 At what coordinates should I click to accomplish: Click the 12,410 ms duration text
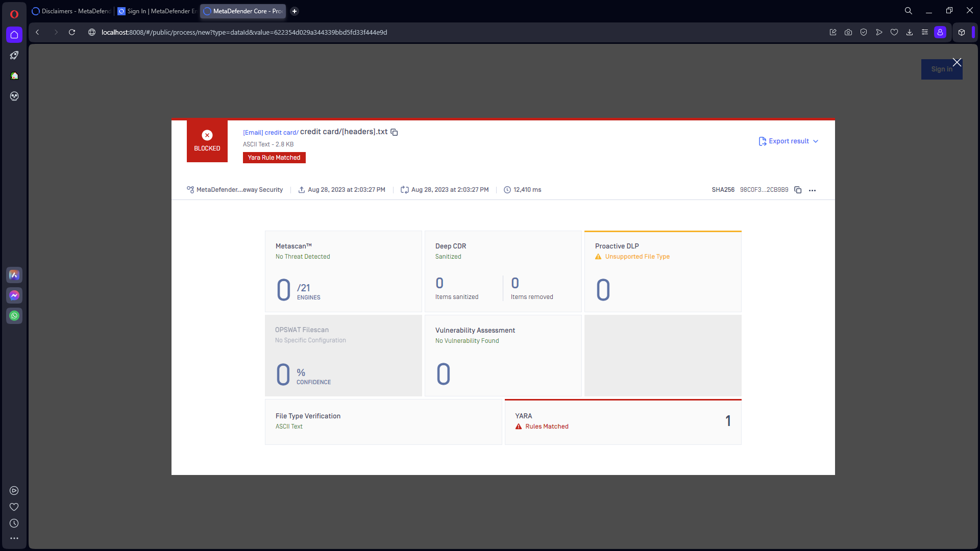coord(527,190)
